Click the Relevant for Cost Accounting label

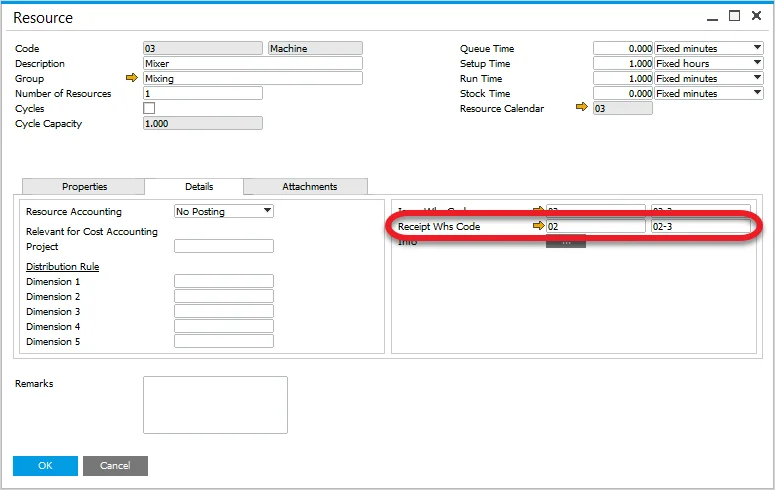tap(92, 231)
